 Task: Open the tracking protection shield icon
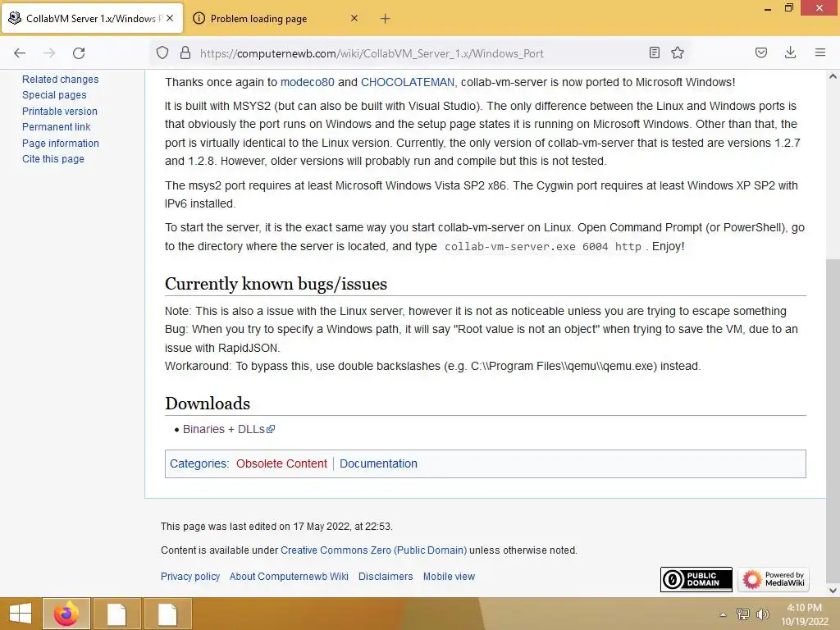162,53
